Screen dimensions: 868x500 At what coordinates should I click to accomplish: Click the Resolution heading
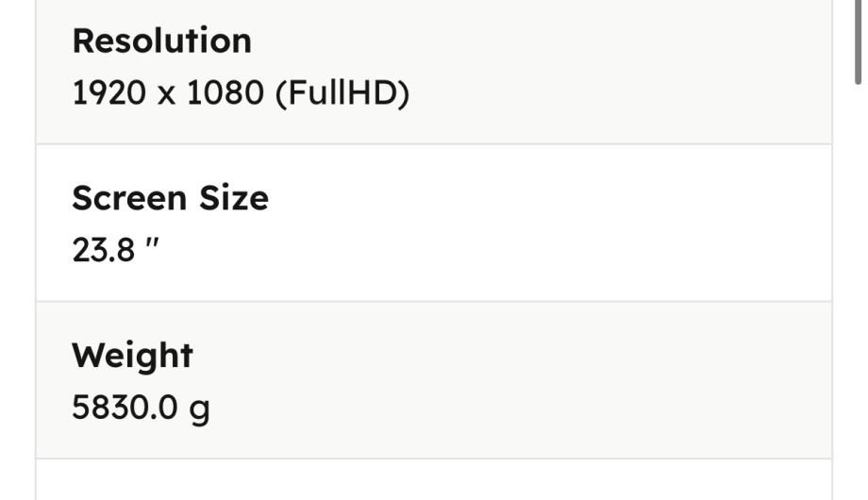(161, 41)
